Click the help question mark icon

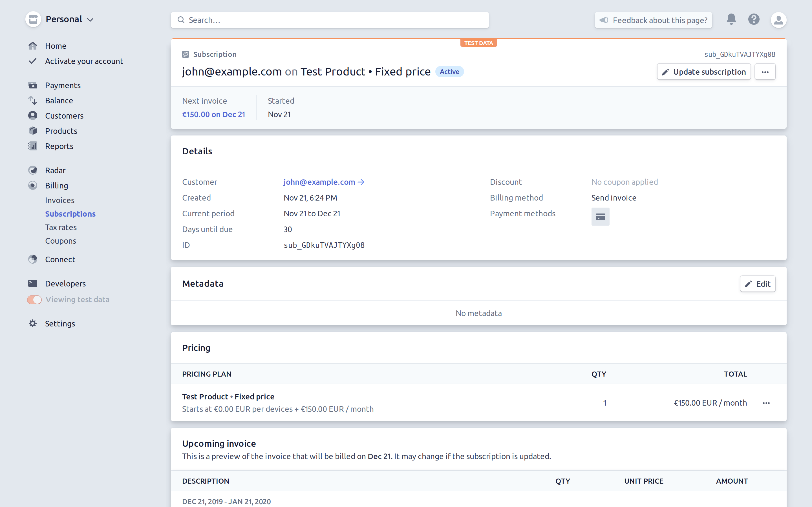(x=754, y=19)
